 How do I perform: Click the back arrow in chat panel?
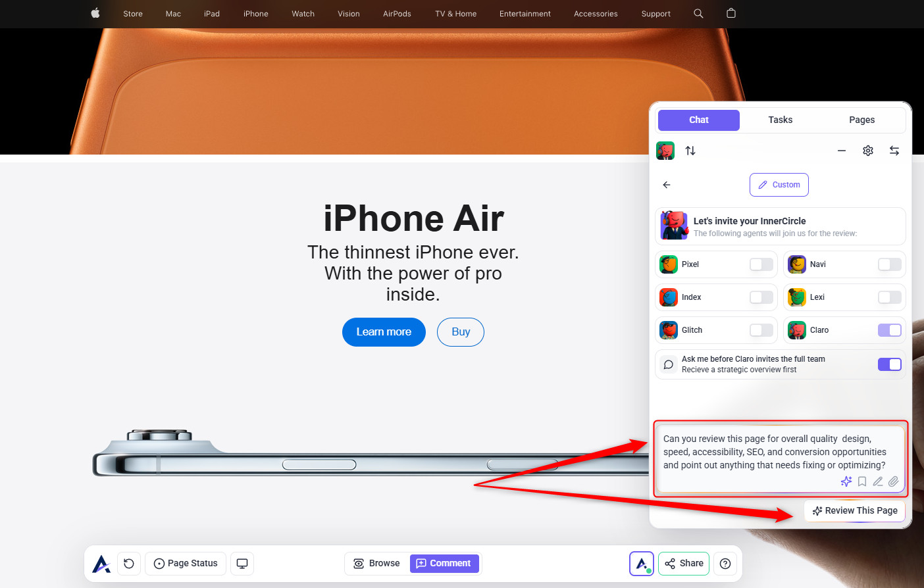pyautogui.click(x=667, y=185)
